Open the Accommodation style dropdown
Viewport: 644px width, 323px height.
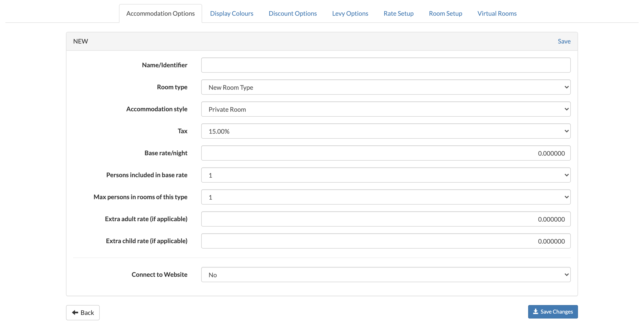tap(386, 109)
